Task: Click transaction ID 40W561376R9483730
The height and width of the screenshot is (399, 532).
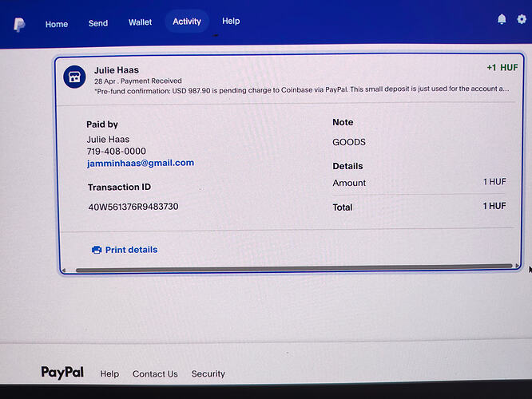Action: pos(133,207)
